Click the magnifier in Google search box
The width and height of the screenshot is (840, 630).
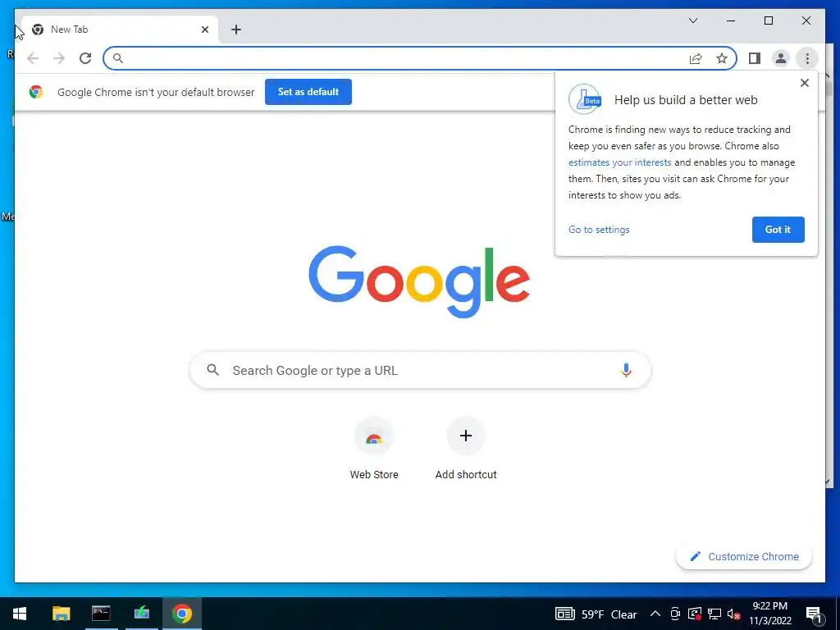[x=212, y=370]
